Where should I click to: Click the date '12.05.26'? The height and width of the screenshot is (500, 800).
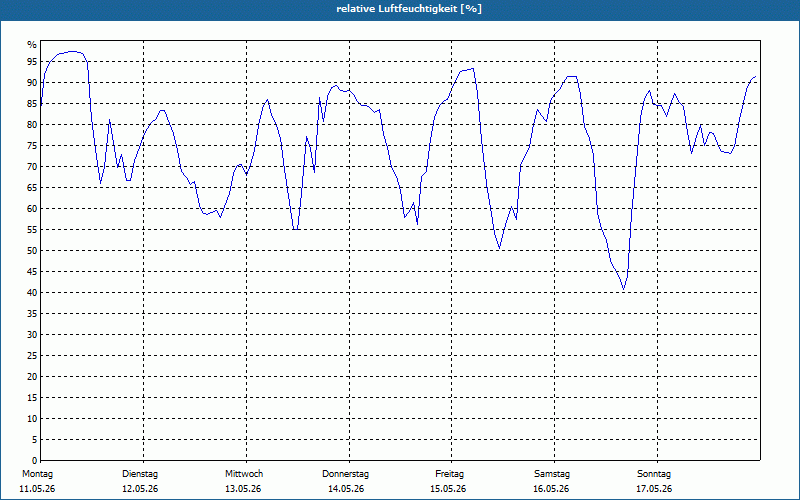[140, 489]
